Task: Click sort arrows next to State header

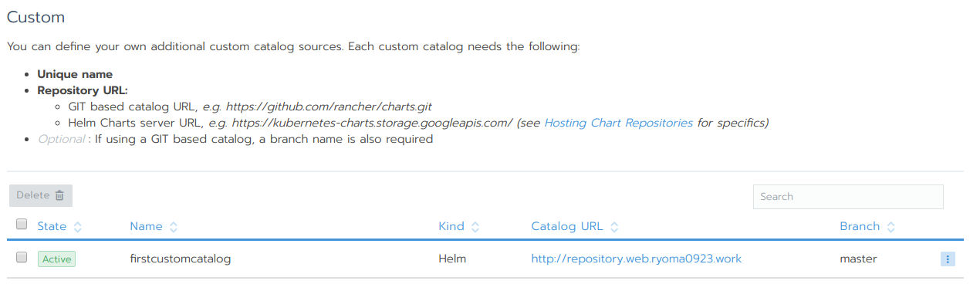Action: coord(78,227)
